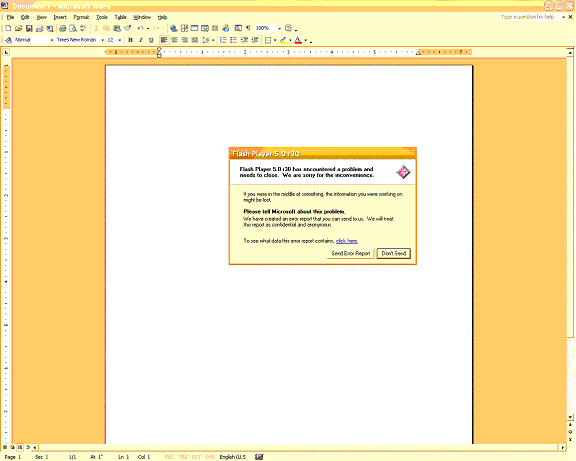Open the line spacing dropdown arrow

click(x=213, y=40)
